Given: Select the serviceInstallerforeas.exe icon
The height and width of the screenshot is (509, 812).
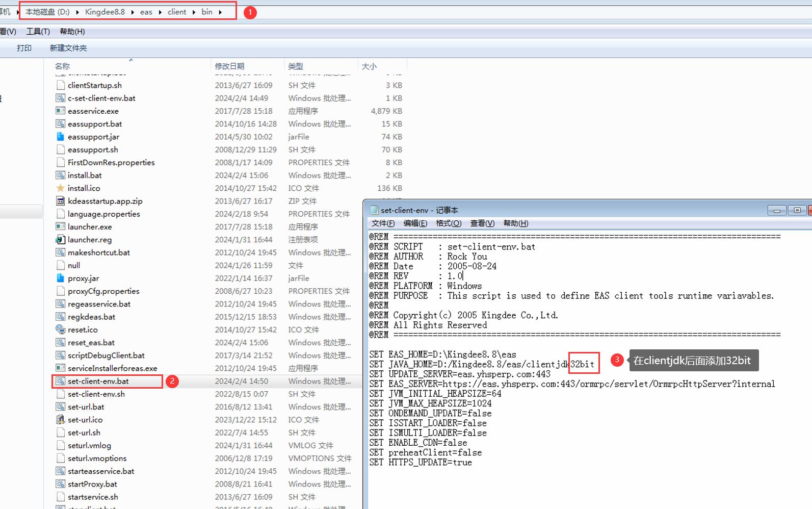Looking at the screenshot, I should (61, 368).
